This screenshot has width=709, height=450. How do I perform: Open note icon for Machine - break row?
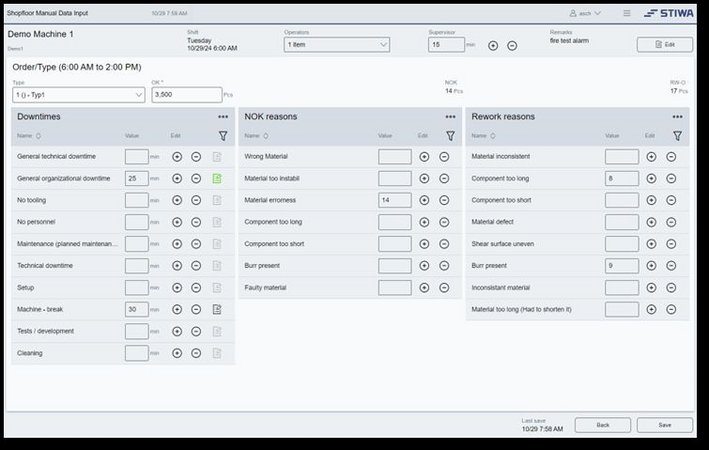(216, 309)
